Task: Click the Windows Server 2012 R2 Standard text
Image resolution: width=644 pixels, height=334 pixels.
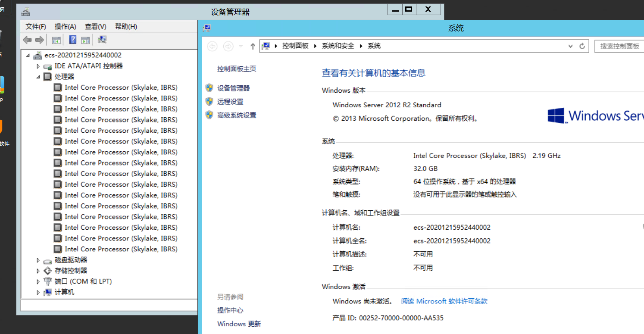Action: (x=387, y=105)
